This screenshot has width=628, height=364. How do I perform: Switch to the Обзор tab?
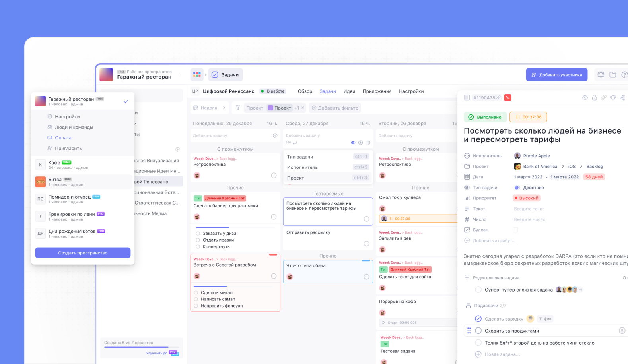pos(305,91)
